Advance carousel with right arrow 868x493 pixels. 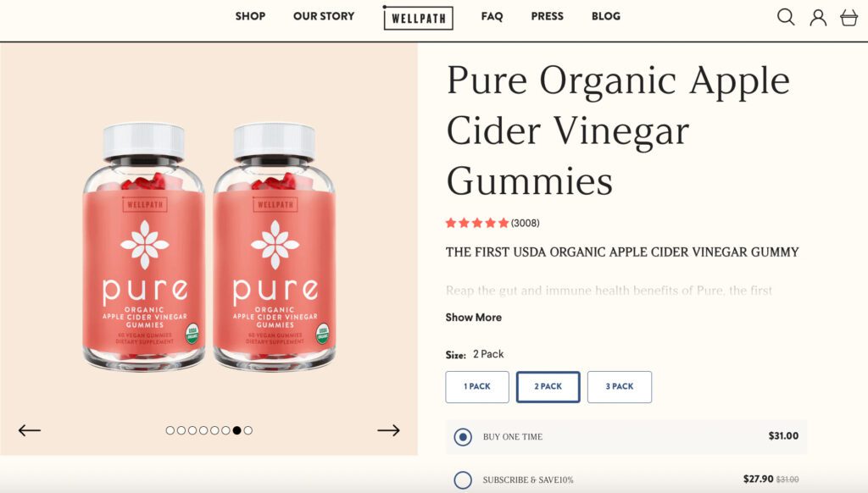(388, 430)
